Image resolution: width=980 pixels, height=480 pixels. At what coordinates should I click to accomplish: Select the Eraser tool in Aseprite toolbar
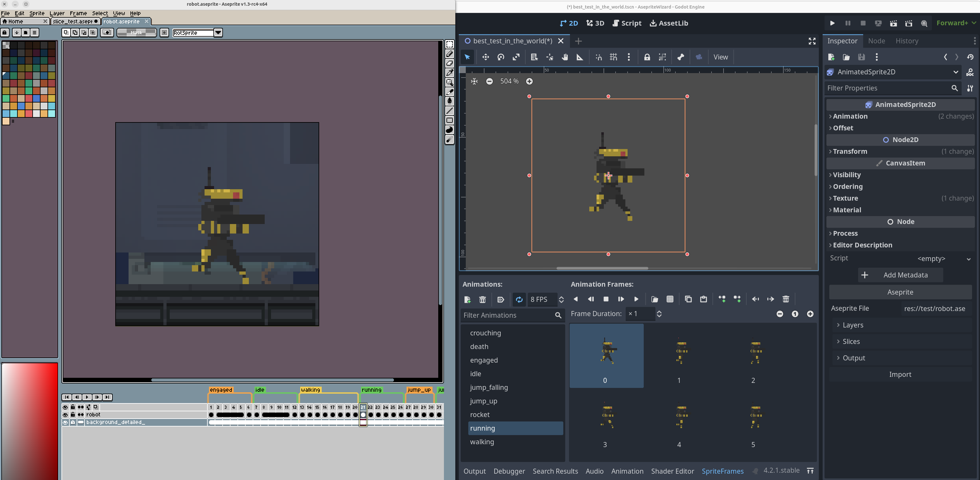coord(449,64)
